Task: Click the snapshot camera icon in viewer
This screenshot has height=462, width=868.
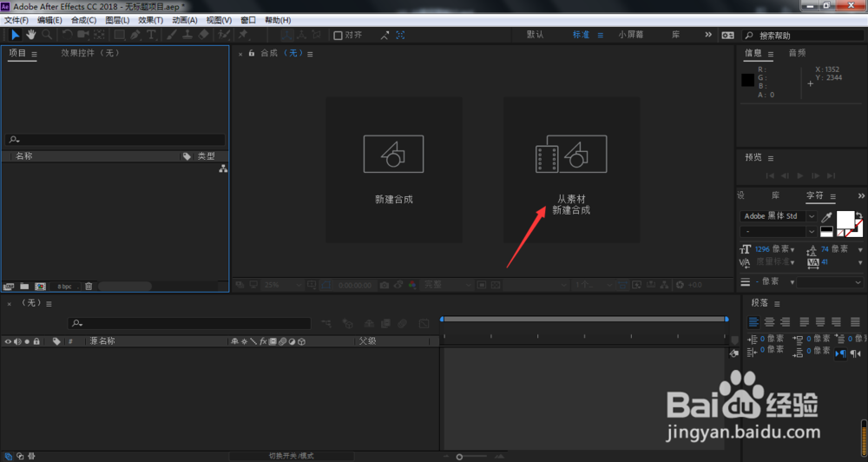Action: click(385, 285)
